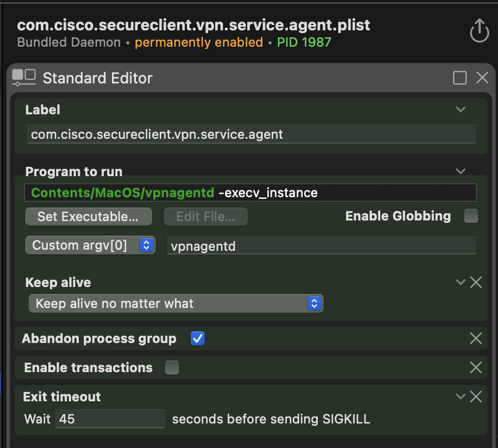Click the Bundled Daemon text
This screenshot has width=498, height=448.
(69, 42)
